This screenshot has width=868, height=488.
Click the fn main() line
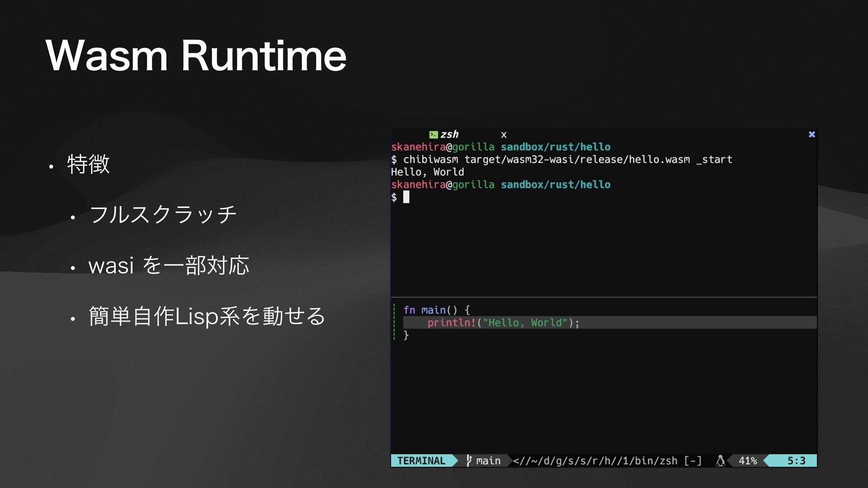[436, 310]
